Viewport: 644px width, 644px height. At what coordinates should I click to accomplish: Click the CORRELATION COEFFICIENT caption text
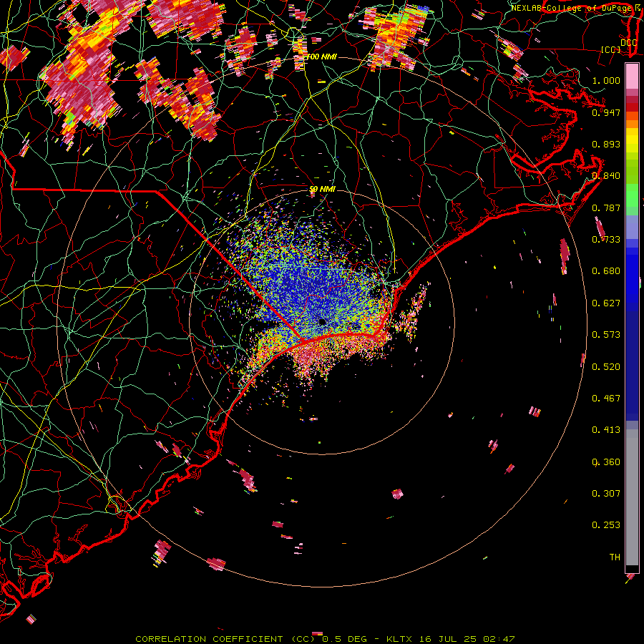[209, 639]
